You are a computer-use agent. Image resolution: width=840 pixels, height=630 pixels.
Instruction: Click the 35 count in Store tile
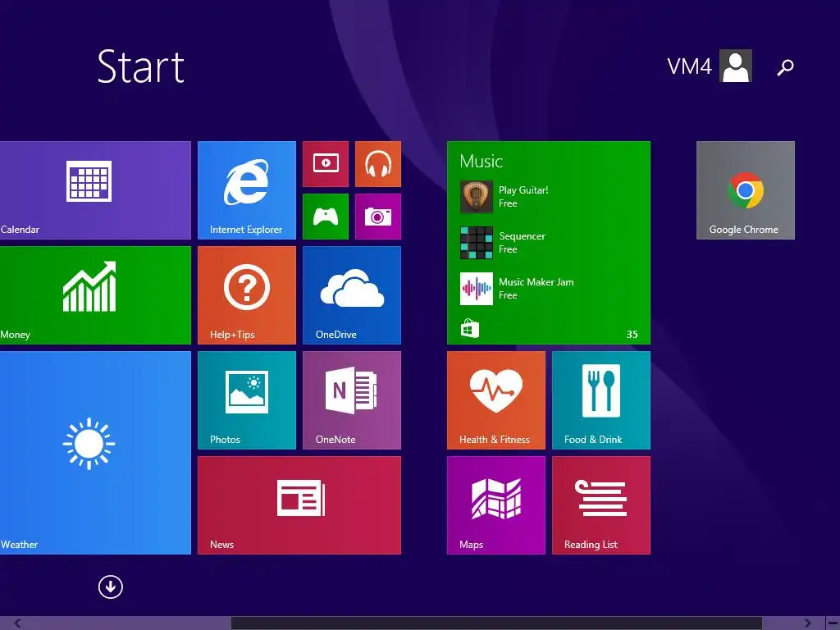(632, 335)
